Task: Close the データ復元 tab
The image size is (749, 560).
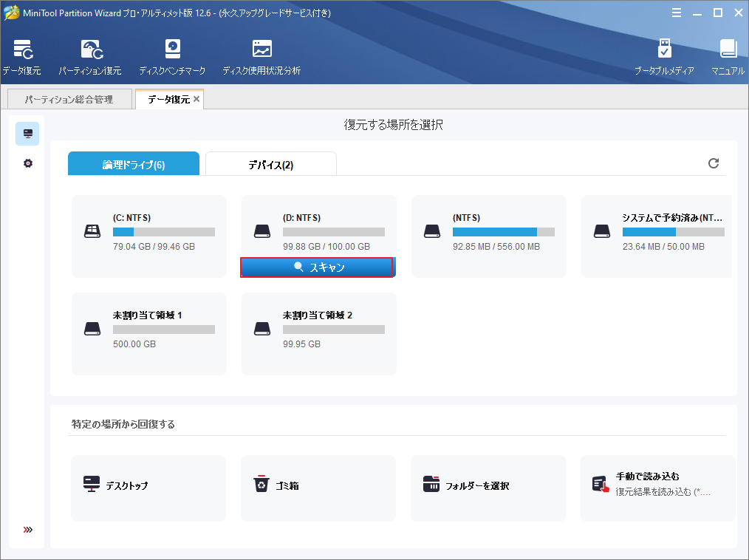Action: point(196,99)
